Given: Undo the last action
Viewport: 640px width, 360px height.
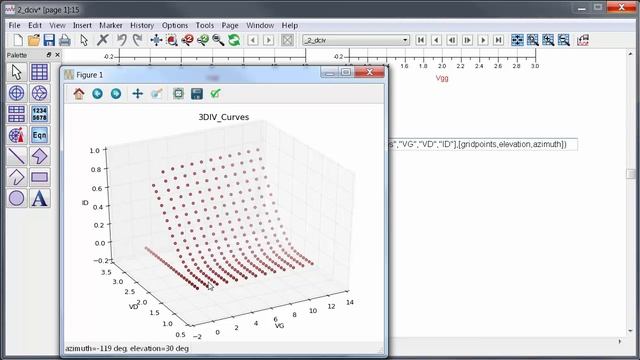Looking at the screenshot, I should pos(121,40).
